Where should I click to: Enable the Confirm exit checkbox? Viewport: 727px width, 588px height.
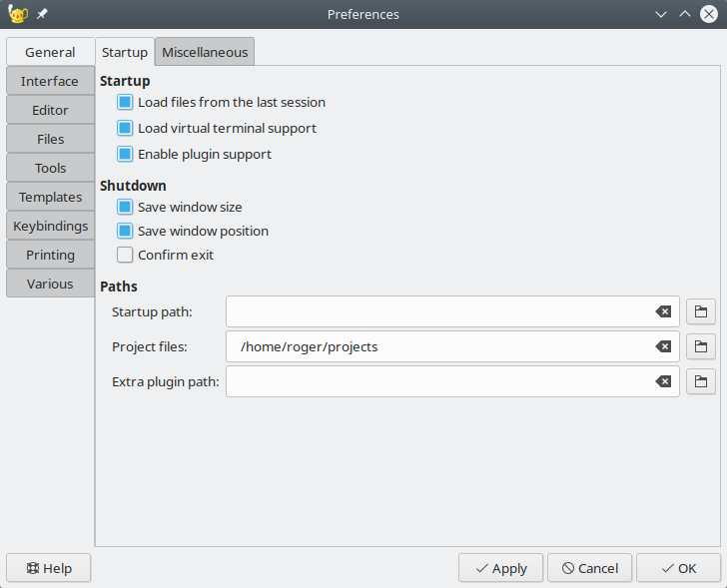125,255
